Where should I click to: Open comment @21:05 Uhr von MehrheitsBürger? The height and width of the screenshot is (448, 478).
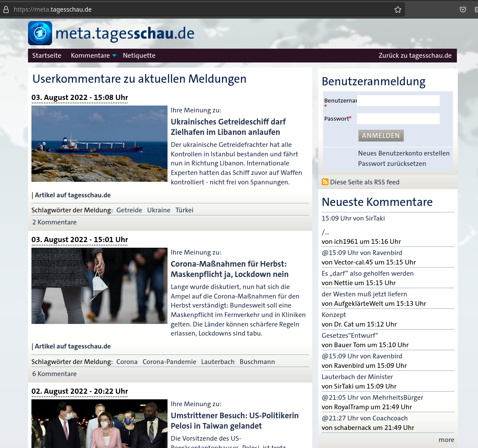(372, 398)
